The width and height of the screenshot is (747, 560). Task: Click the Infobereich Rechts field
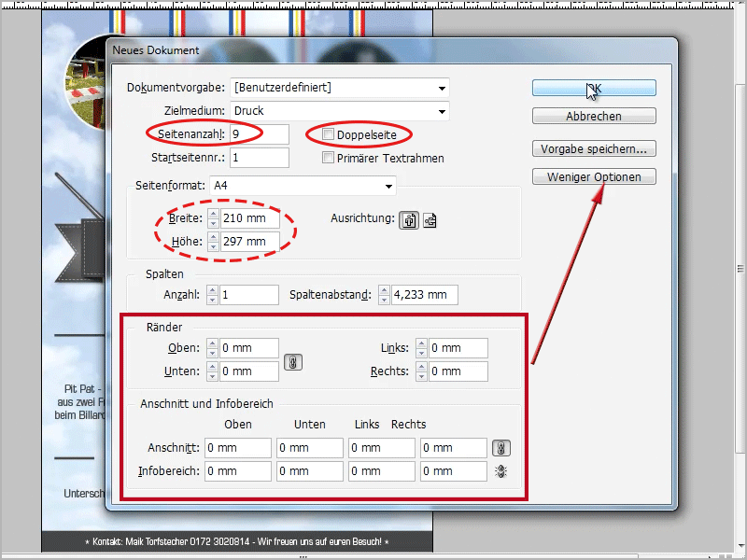click(x=454, y=471)
